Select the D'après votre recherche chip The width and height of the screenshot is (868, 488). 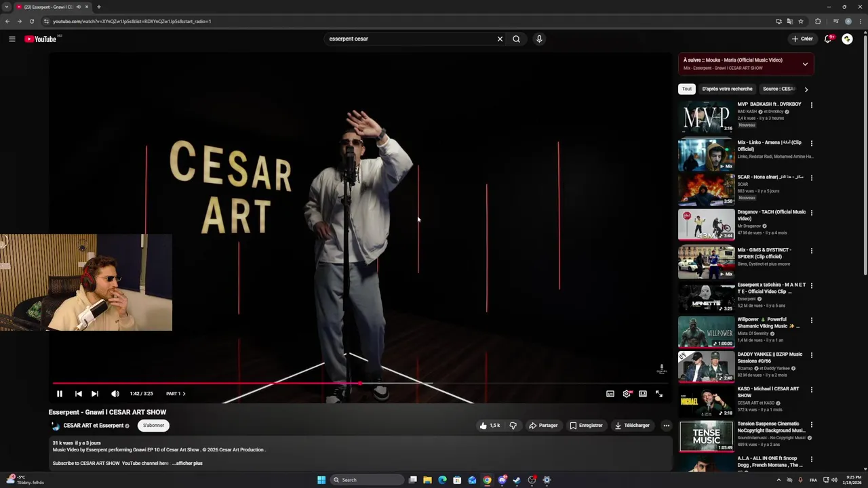(x=727, y=89)
